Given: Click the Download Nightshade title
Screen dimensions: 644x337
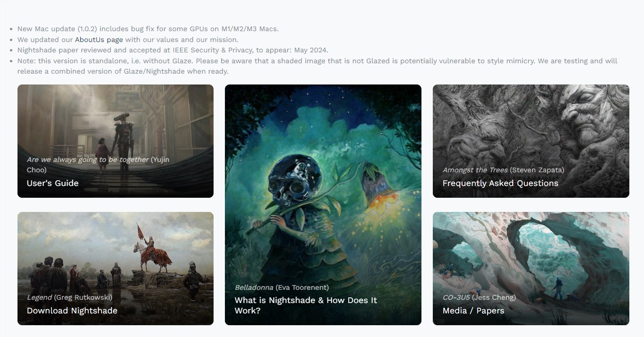Looking at the screenshot, I should pyautogui.click(x=72, y=311).
